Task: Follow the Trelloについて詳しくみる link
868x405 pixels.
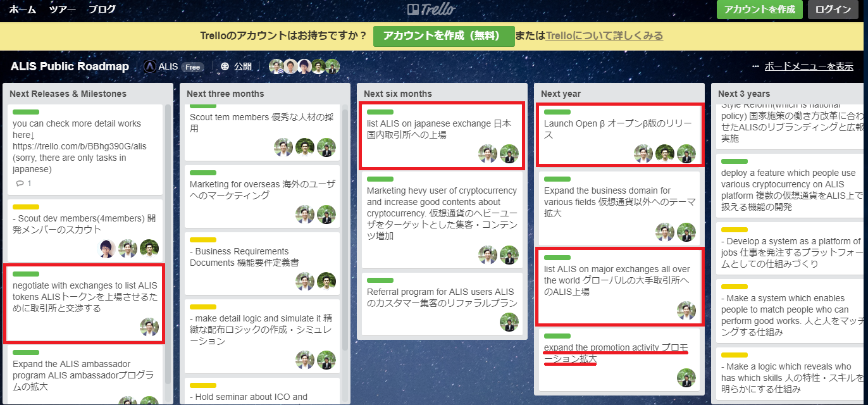Action: [604, 35]
